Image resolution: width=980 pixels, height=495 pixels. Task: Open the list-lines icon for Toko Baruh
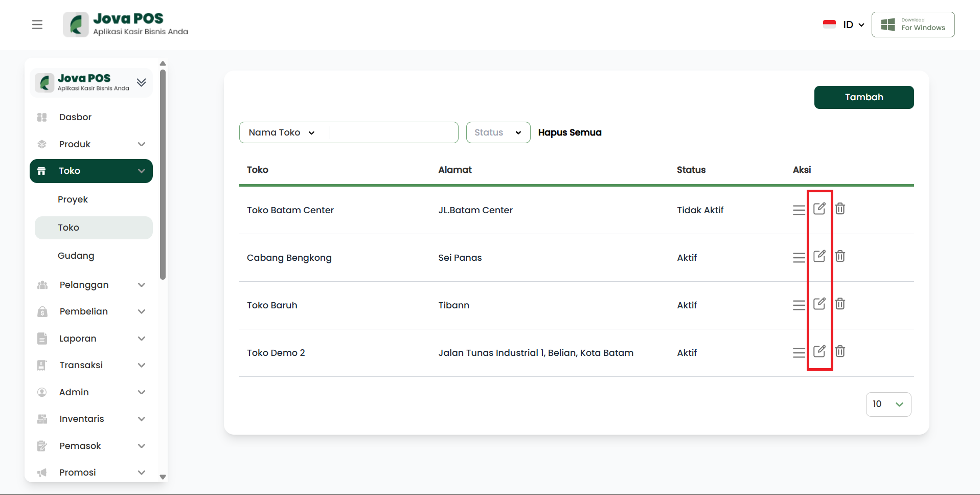(x=799, y=305)
